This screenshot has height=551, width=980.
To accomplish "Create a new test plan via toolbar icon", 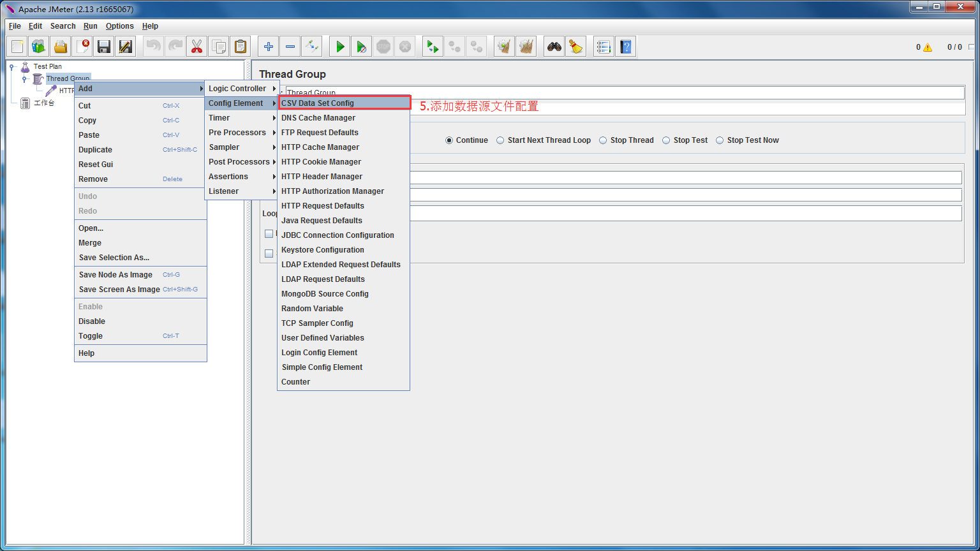I will point(17,47).
